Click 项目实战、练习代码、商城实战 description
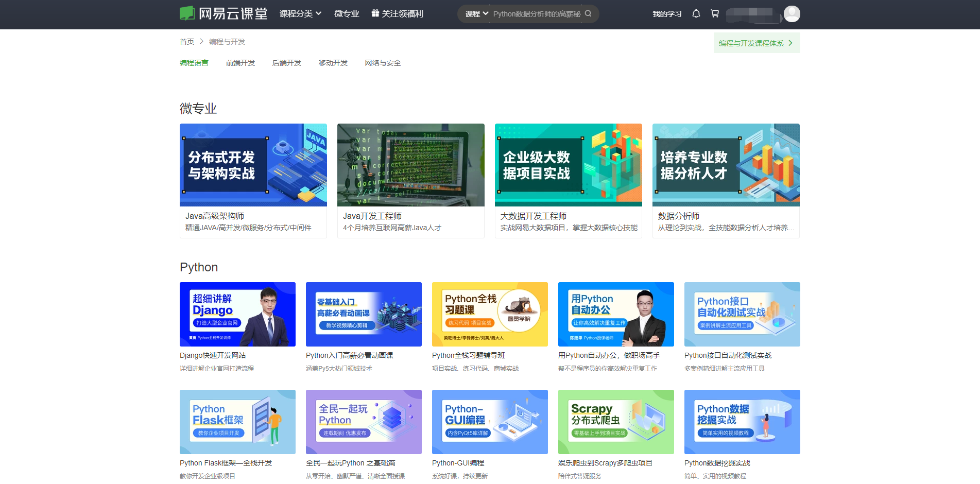980x484 pixels. point(475,369)
